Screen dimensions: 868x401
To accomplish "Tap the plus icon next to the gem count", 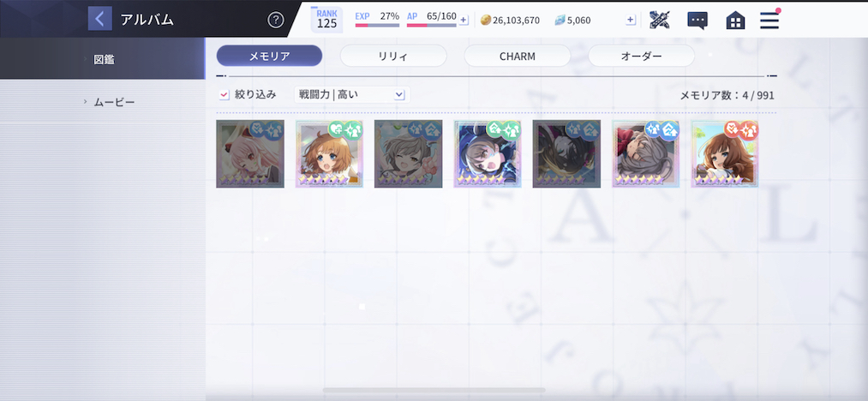I will (x=631, y=20).
